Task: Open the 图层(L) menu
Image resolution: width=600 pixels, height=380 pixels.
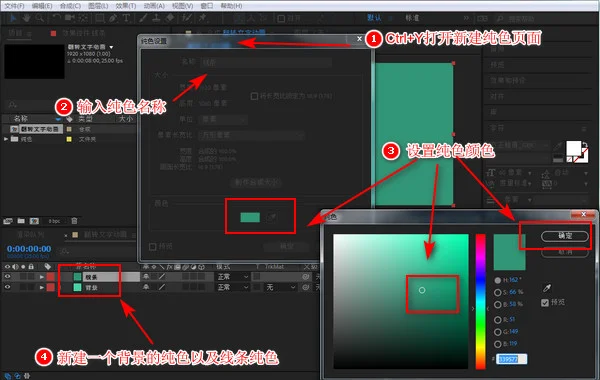Action: click(98, 6)
